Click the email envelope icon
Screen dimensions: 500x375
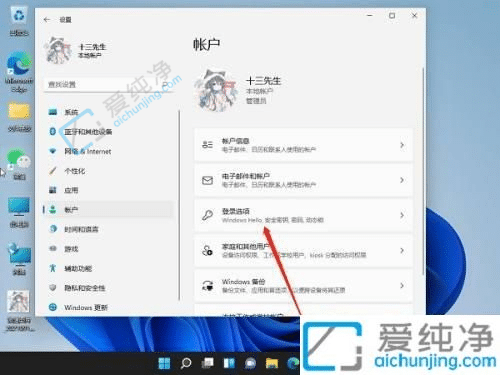[x=207, y=180]
